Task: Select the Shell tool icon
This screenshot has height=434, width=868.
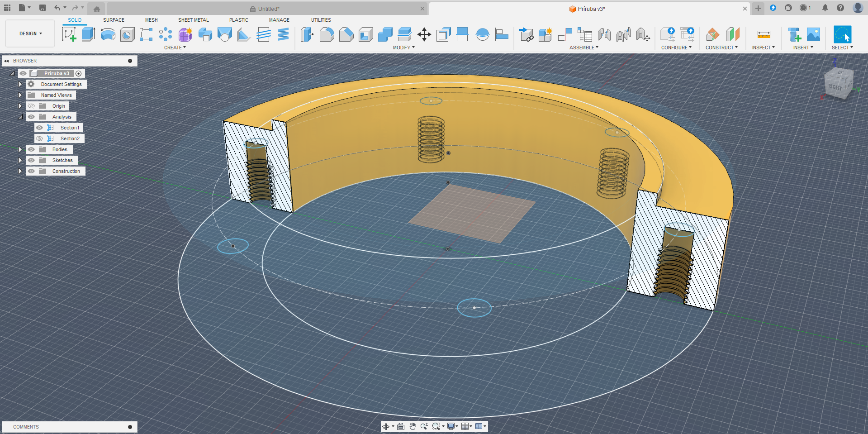Action: [x=365, y=34]
